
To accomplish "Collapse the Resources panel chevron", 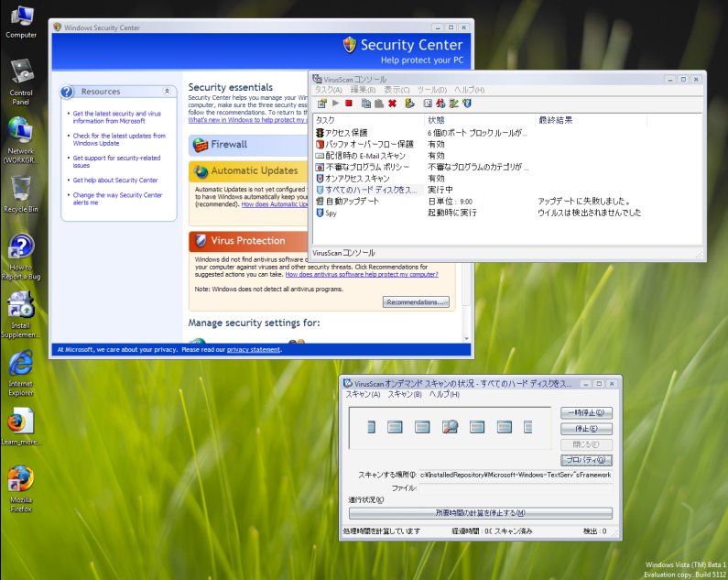I will (167, 92).
